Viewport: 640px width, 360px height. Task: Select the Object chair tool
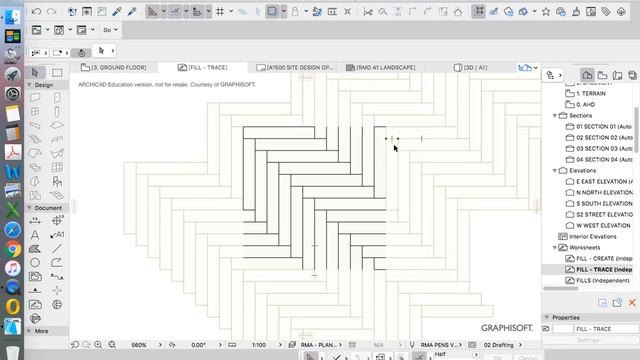click(x=57, y=181)
